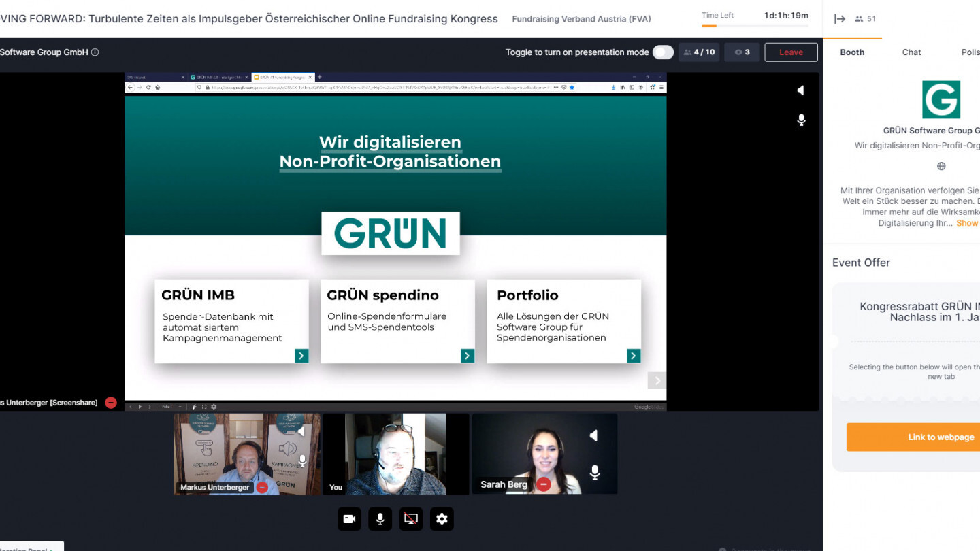Click the GRÜN spendino slide heading
Viewport: 980px width, 551px height.
(382, 295)
